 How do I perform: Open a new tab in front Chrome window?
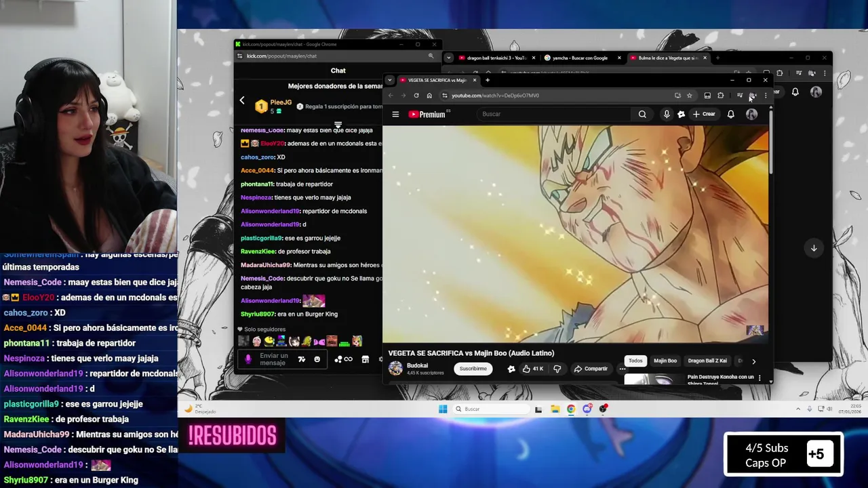487,80
